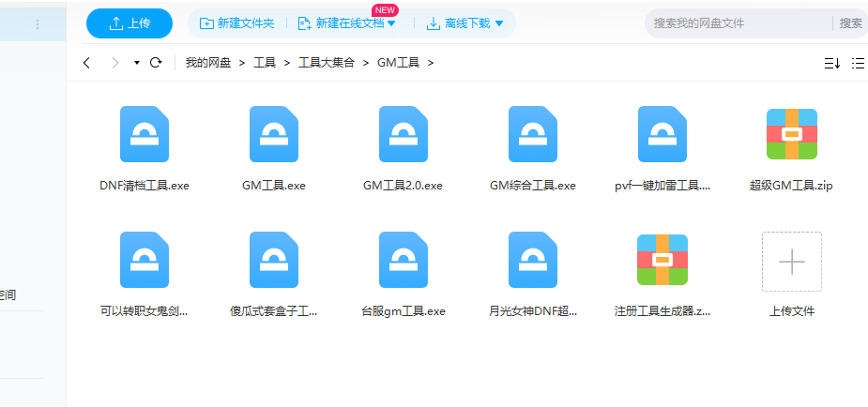
Task: Select the GM综合工具.exe file icon
Action: coord(533,134)
